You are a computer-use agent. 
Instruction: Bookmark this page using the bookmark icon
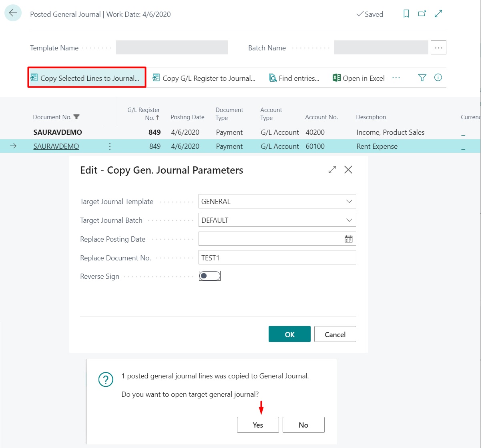(x=406, y=13)
